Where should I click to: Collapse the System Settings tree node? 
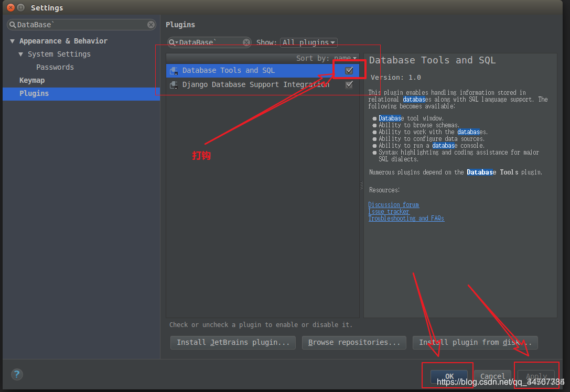pyautogui.click(x=21, y=54)
